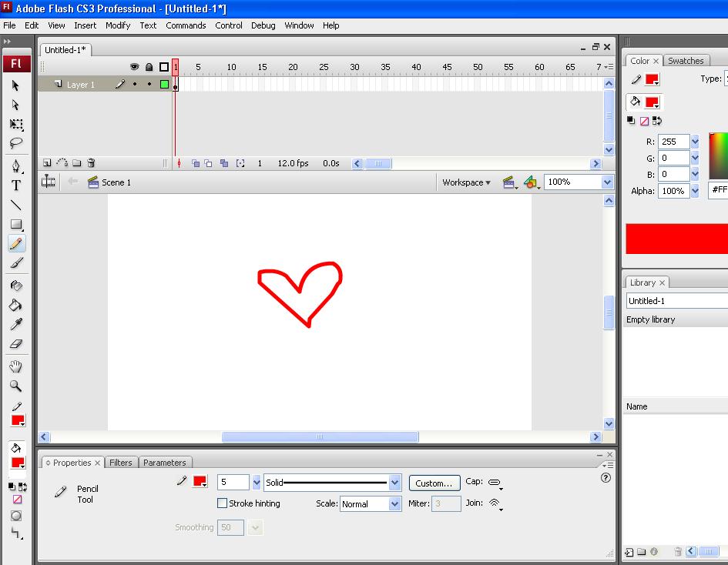Click the stage horizontal scrollbar
The width and height of the screenshot is (728, 565).
pos(320,436)
